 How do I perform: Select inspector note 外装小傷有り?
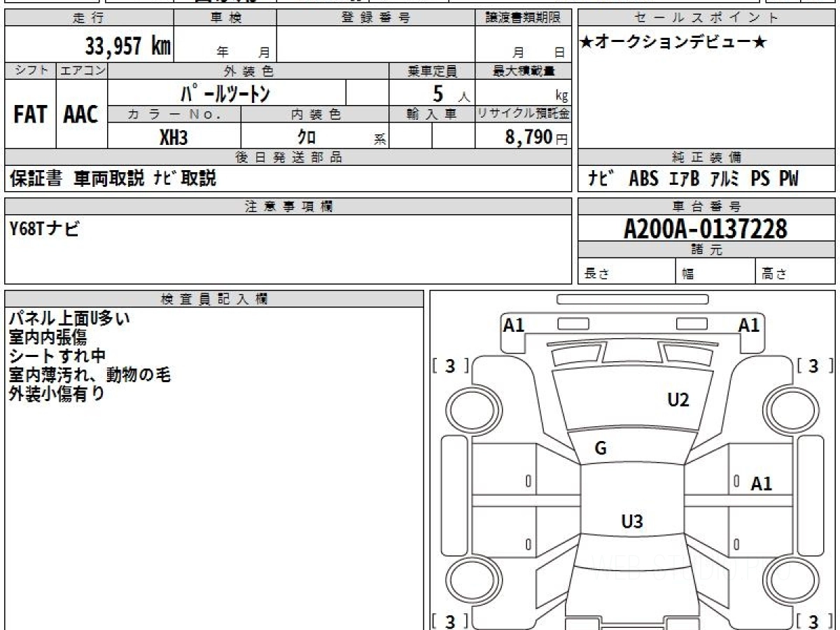pyautogui.click(x=57, y=394)
